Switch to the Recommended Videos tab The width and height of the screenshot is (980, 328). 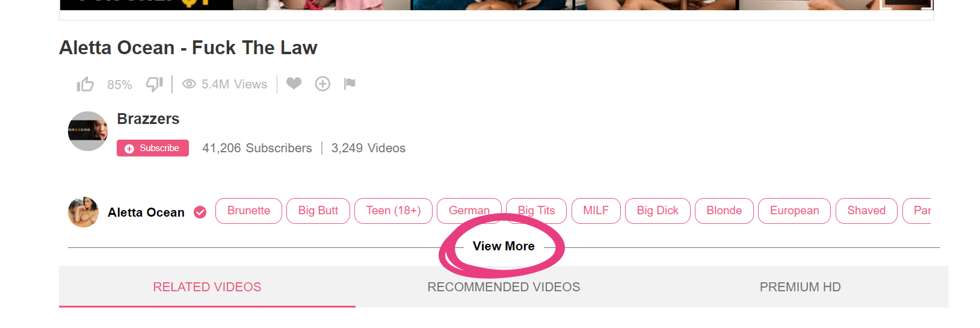coord(504,287)
